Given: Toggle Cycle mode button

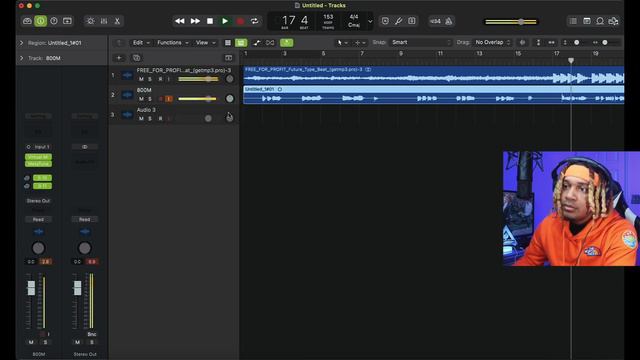Looking at the screenshot, I should click(x=254, y=21).
